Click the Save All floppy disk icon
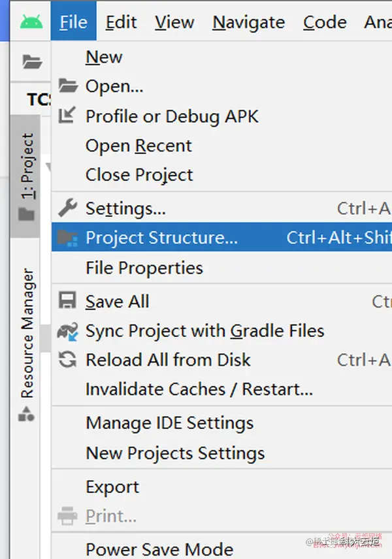 [68, 301]
